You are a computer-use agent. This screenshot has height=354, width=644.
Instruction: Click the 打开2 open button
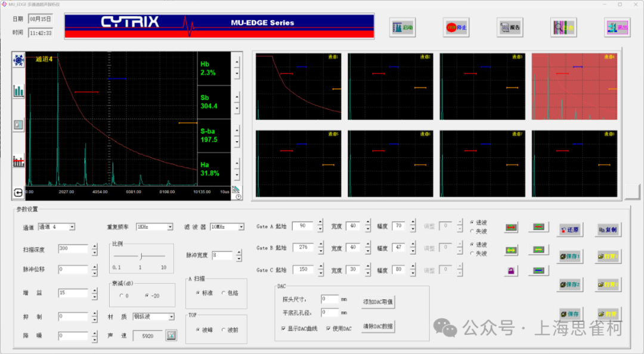608,285
